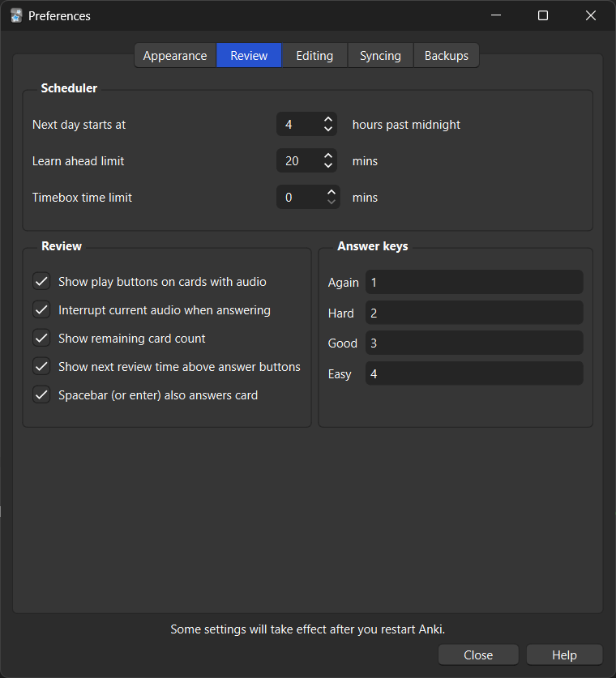
Task: Select the Hard answer key field
Action: (x=474, y=313)
